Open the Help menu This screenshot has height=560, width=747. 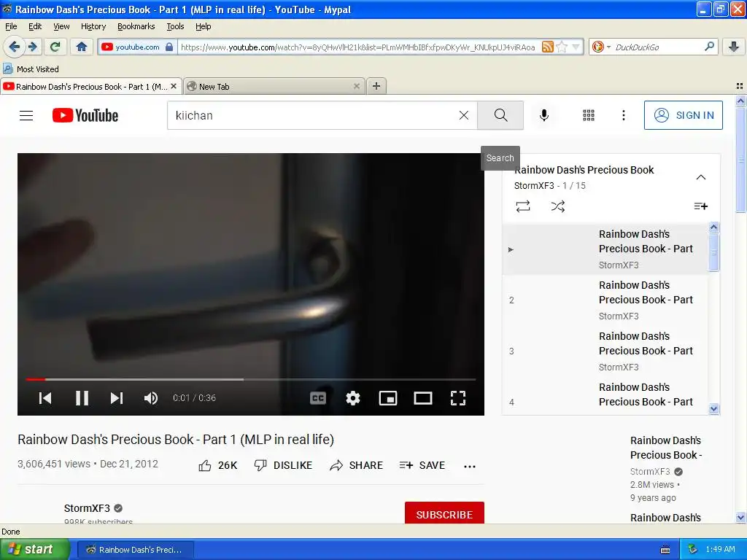click(x=203, y=26)
